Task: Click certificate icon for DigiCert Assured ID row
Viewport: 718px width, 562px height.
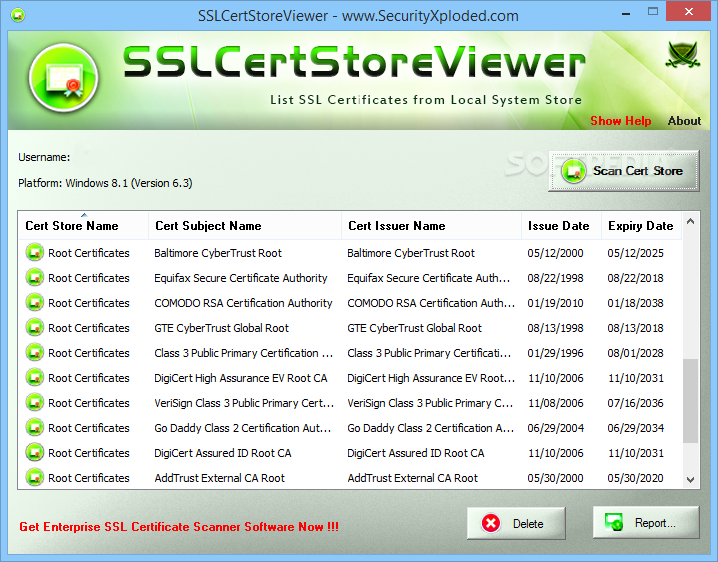Action: point(34,453)
